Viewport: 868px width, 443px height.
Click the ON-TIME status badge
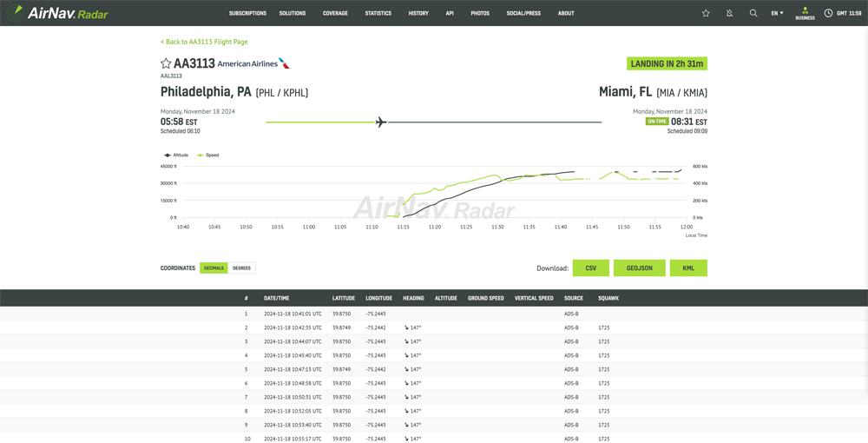[x=657, y=122]
